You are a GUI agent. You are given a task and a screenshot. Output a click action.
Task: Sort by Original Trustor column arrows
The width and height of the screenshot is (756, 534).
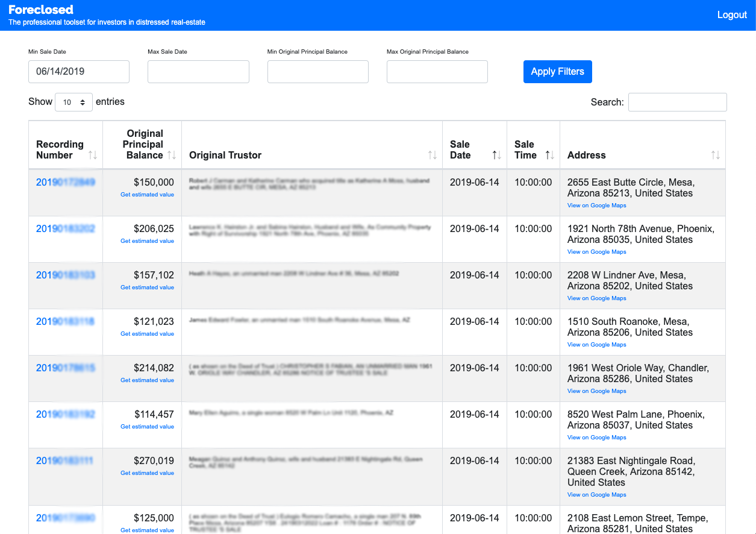432,155
